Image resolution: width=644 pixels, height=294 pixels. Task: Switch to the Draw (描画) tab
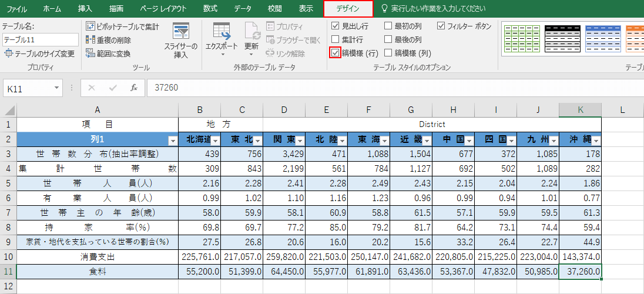point(116,9)
